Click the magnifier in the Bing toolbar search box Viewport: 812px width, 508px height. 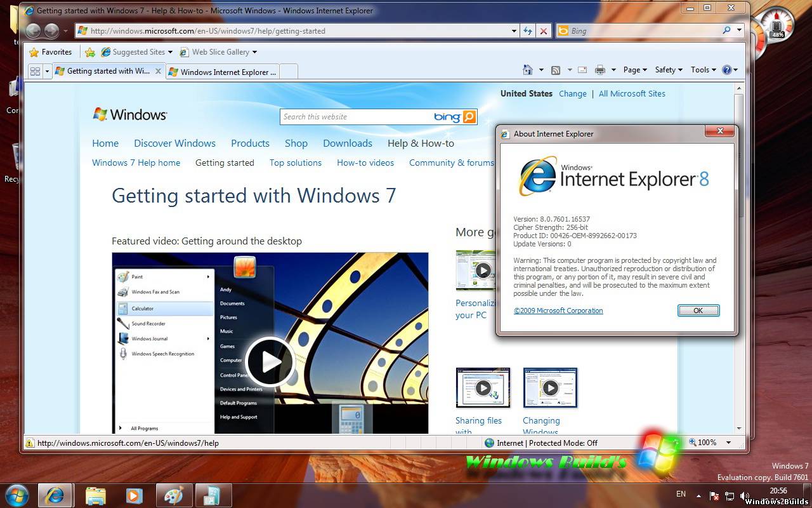tap(727, 30)
